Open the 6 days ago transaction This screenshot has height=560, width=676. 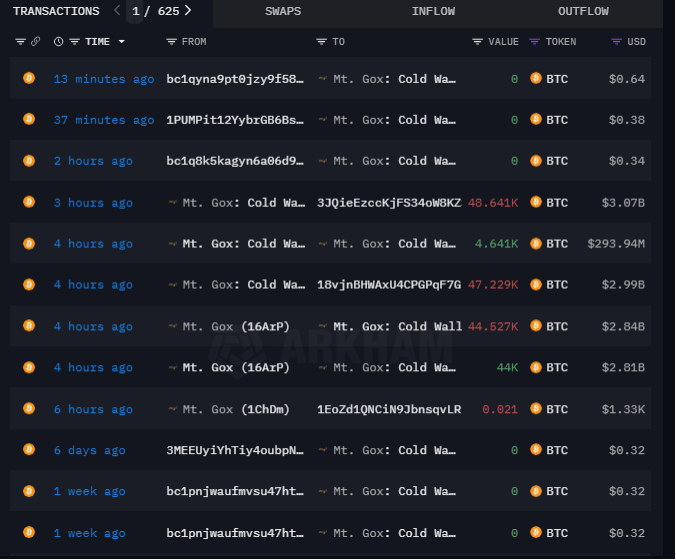90,451
